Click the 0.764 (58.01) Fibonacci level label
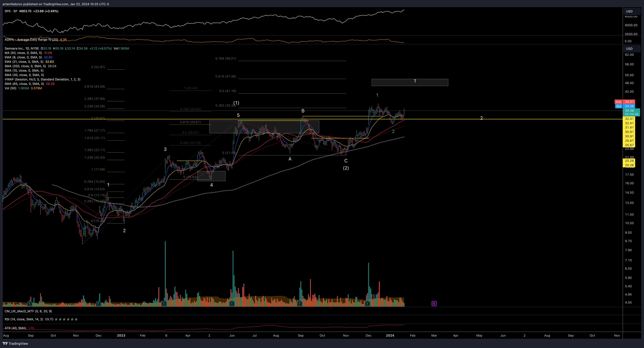The height and width of the screenshot is (348, 644). click(226, 59)
